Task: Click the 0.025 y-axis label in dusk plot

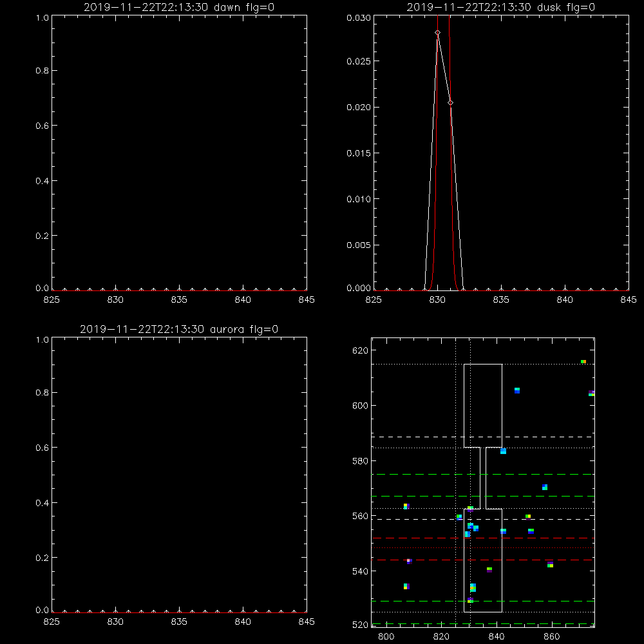Action: click(x=359, y=61)
